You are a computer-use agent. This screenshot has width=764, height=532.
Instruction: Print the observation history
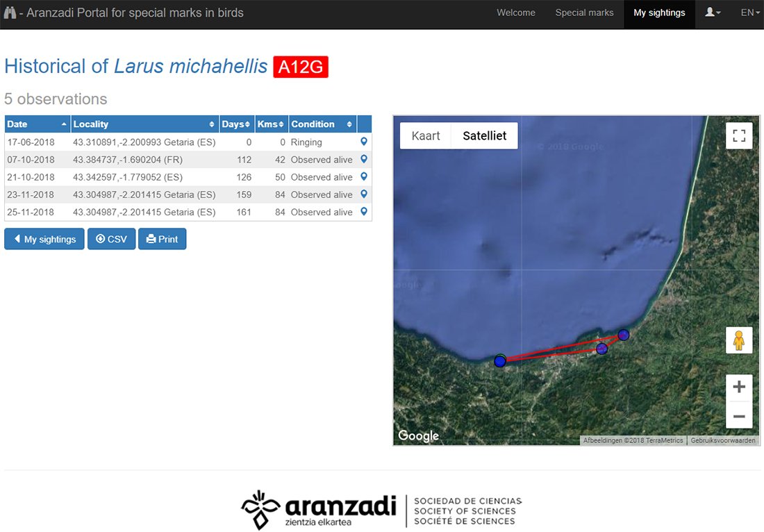[x=162, y=239]
